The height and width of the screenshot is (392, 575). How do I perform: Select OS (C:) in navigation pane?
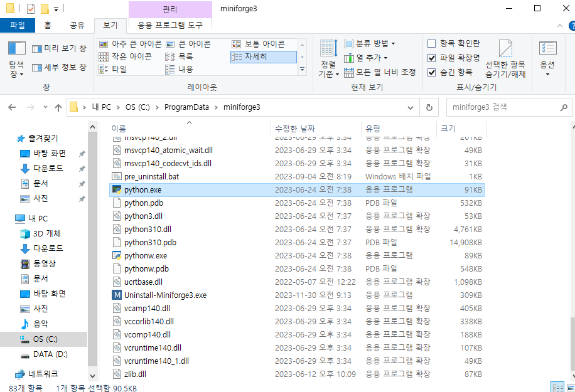(x=45, y=339)
